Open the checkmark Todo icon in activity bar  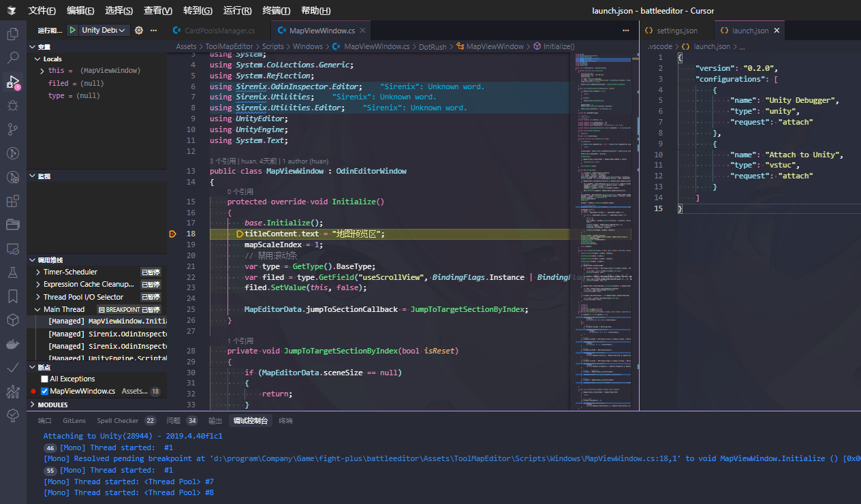click(x=12, y=368)
